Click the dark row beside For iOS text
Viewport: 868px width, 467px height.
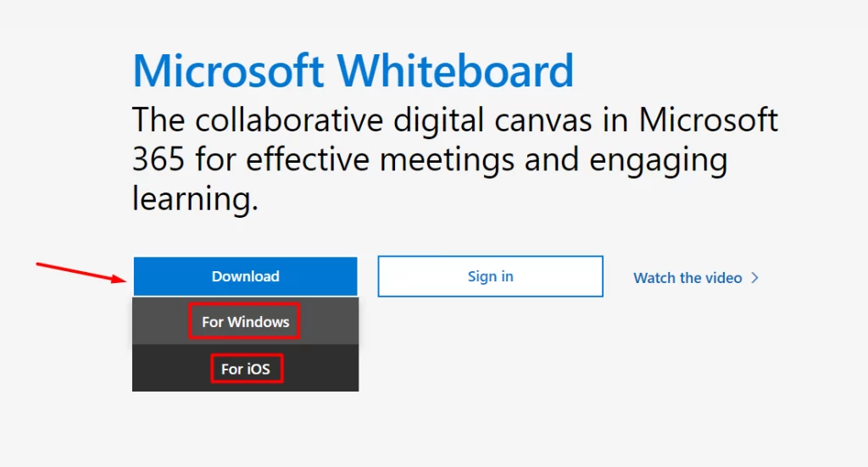click(321, 369)
